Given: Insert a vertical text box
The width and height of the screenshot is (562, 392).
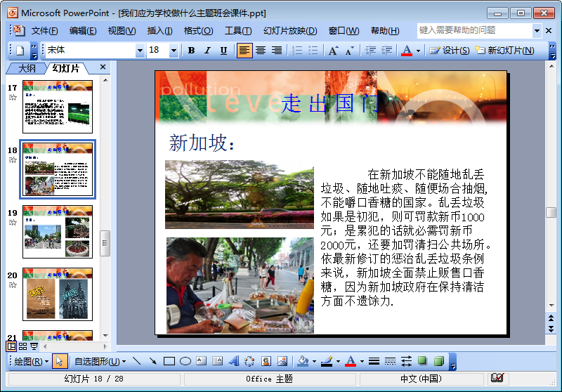Looking at the screenshot, I should tap(217, 361).
